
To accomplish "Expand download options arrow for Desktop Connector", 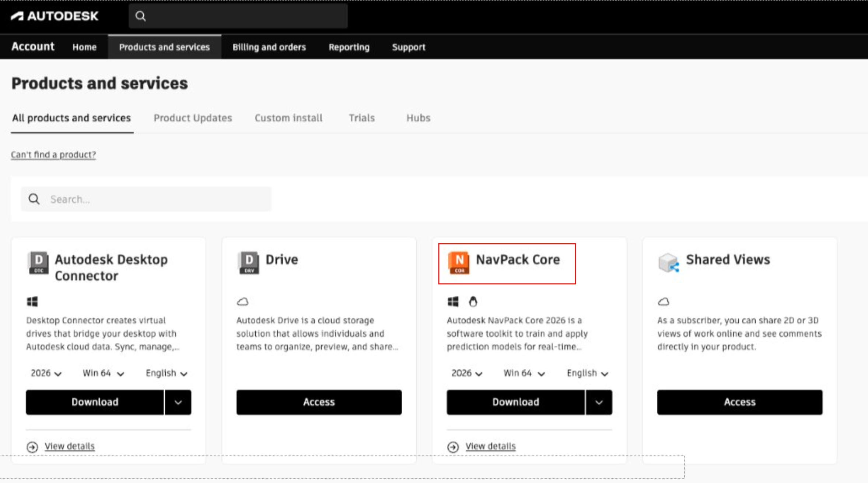I will [178, 402].
